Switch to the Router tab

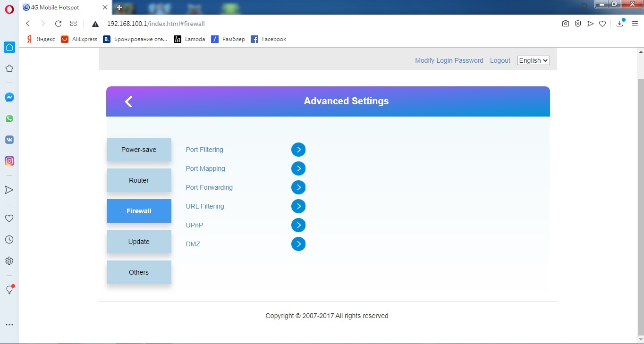(139, 180)
